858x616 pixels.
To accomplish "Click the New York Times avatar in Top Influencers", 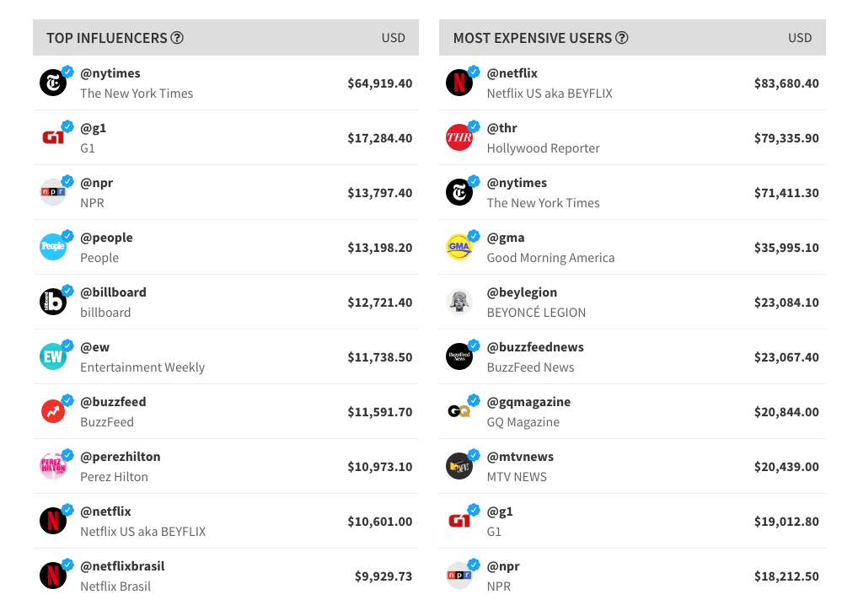I will click(x=53, y=83).
